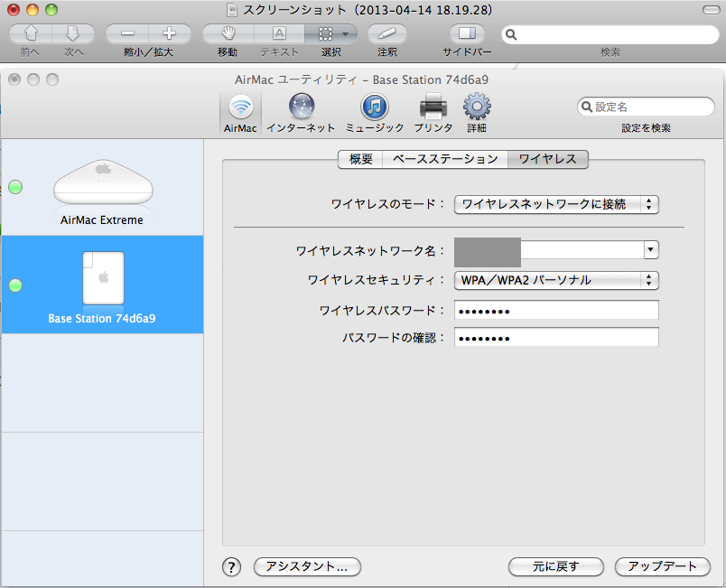Toggle the サイドバー button in Preview
The width and height of the screenshot is (726, 588).
(x=467, y=34)
